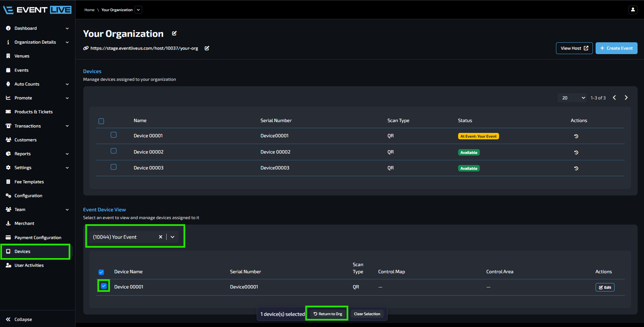The height and width of the screenshot is (327, 644).
Task: Toggle select-all checkbox in Devices table
Action: [x=101, y=121]
